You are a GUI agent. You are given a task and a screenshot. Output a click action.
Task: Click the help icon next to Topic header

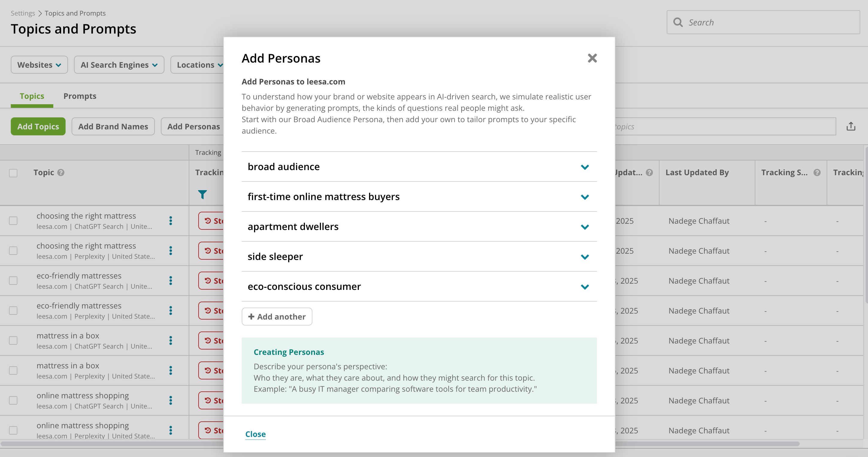[x=61, y=172]
